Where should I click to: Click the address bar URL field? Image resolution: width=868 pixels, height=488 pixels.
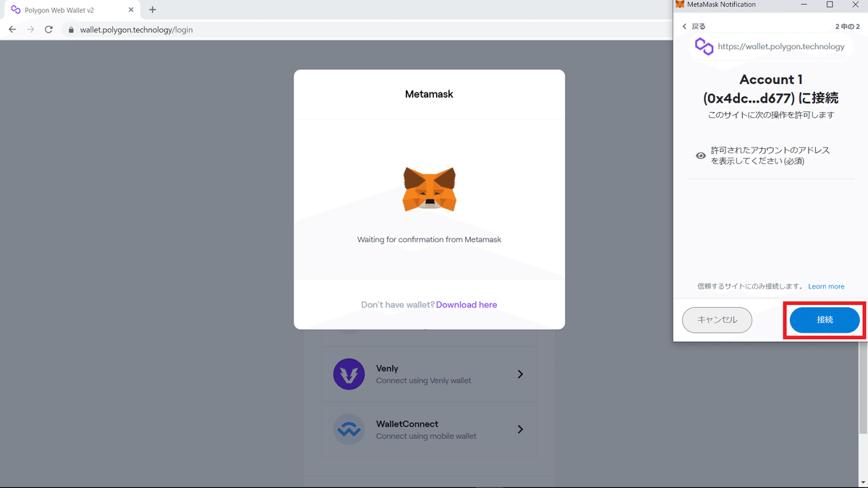369,30
